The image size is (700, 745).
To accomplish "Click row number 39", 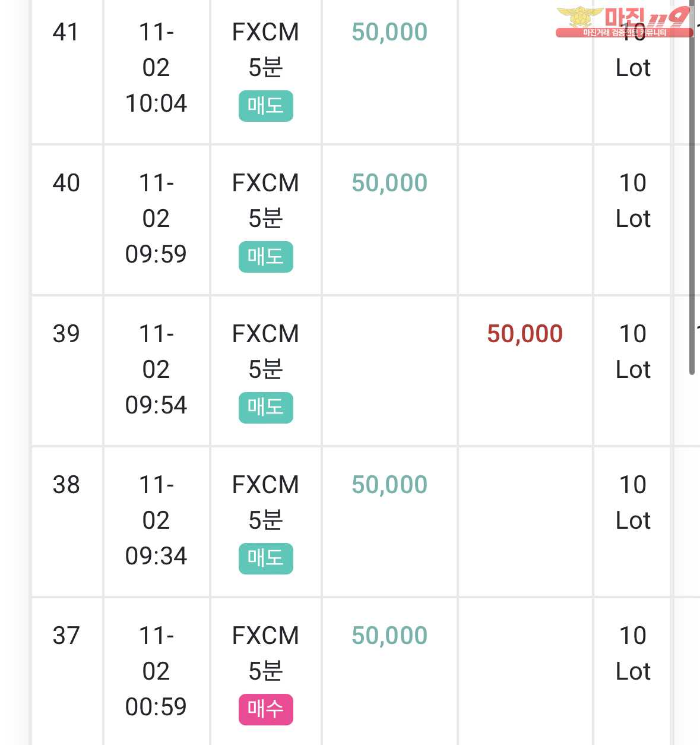I will 66,334.
